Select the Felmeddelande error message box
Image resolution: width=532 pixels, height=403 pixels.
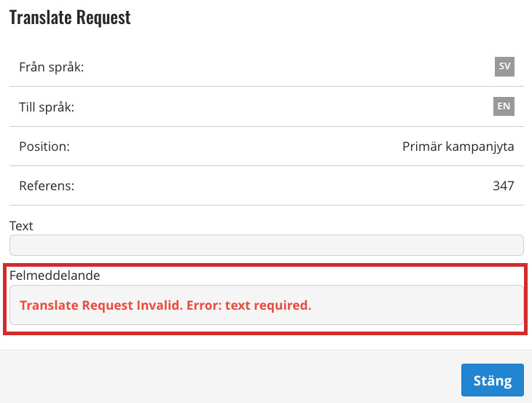[x=266, y=305]
